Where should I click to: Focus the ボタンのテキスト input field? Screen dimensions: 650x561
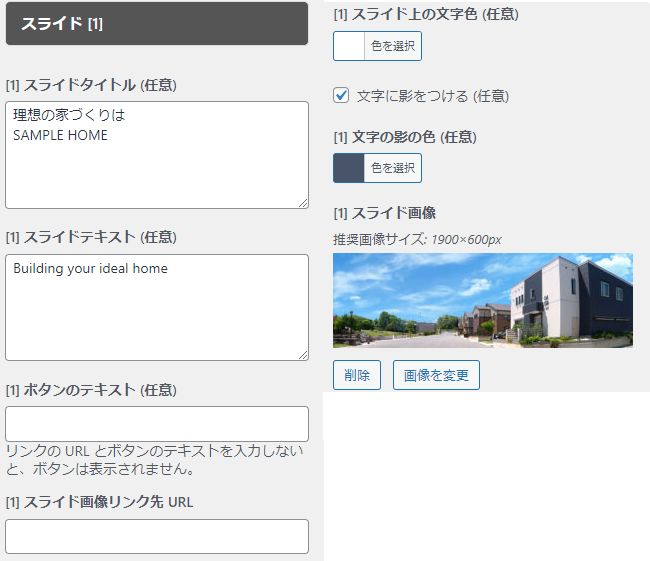pyautogui.click(x=157, y=424)
